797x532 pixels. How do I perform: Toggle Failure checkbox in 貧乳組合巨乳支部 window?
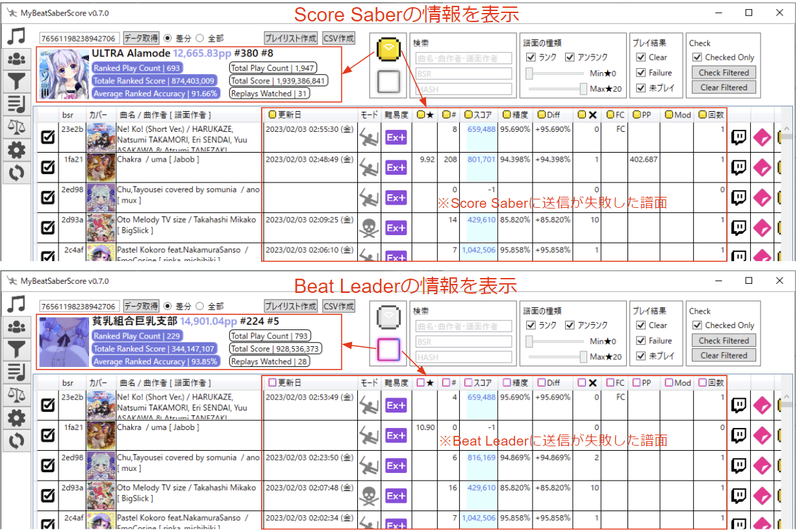click(641, 340)
